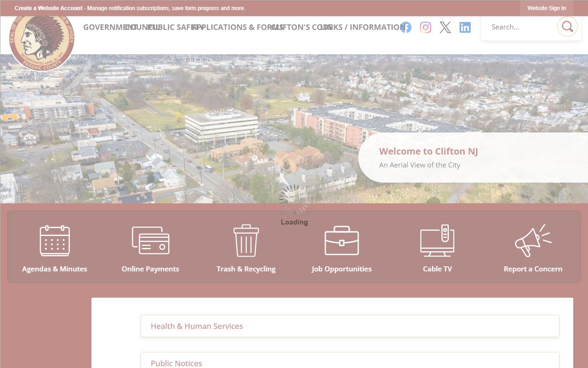This screenshot has height=368, width=588.
Task: Click the Create a Website Account link
Action: tap(49, 8)
